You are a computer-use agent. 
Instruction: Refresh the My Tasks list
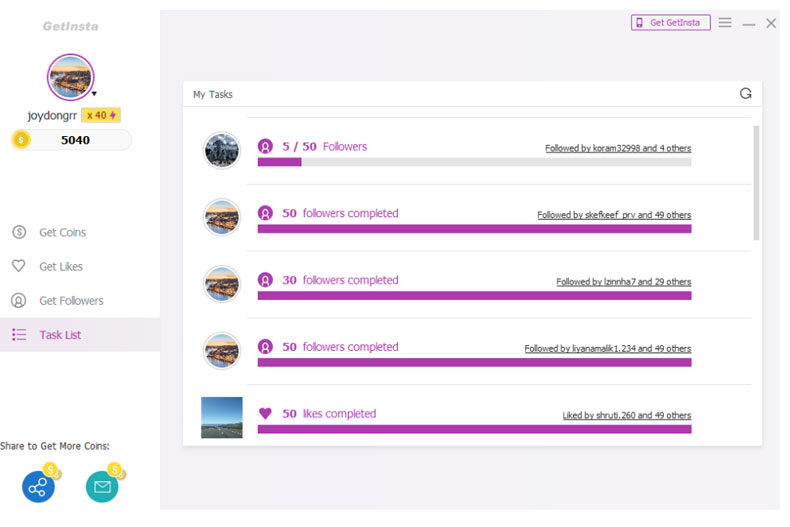point(745,93)
